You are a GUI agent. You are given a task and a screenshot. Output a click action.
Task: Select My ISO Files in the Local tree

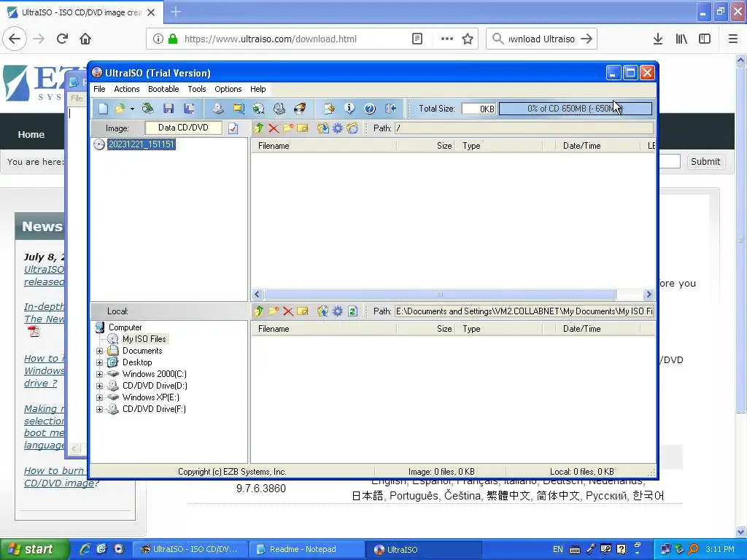[x=144, y=339]
